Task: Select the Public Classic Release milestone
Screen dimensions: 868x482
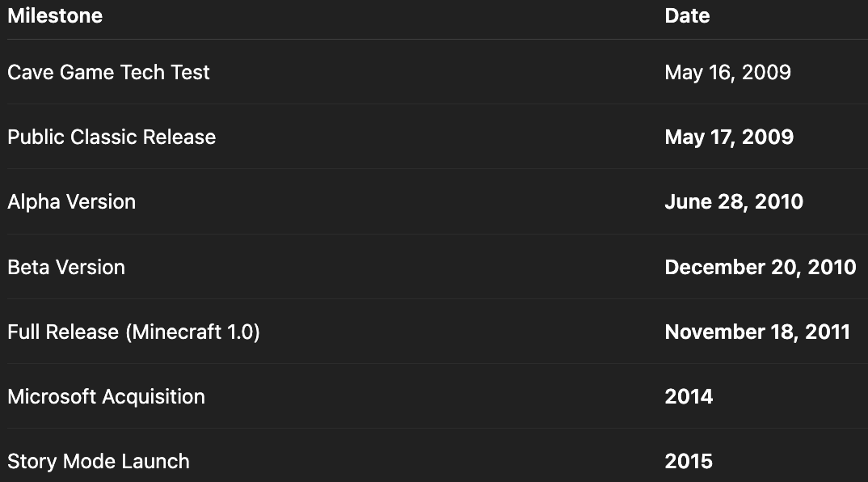Action: [112, 137]
